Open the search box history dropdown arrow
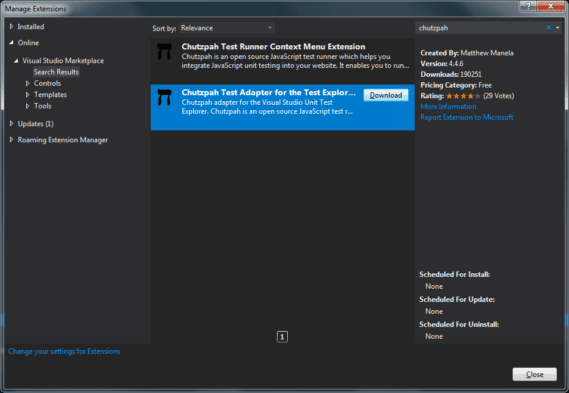The height and width of the screenshot is (393, 569). tap(558, 28)
